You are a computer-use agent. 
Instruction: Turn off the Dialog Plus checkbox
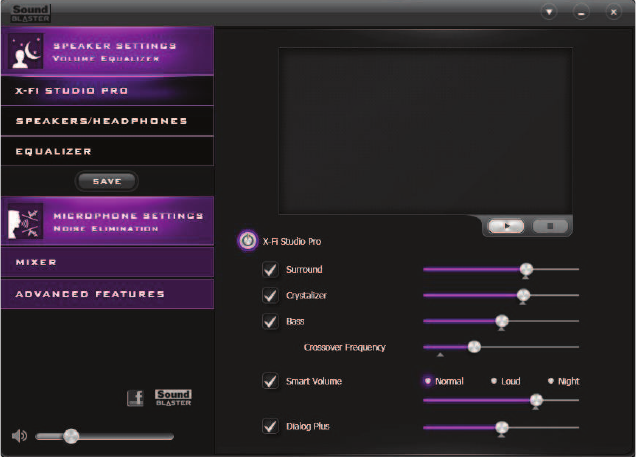(270, 426)
